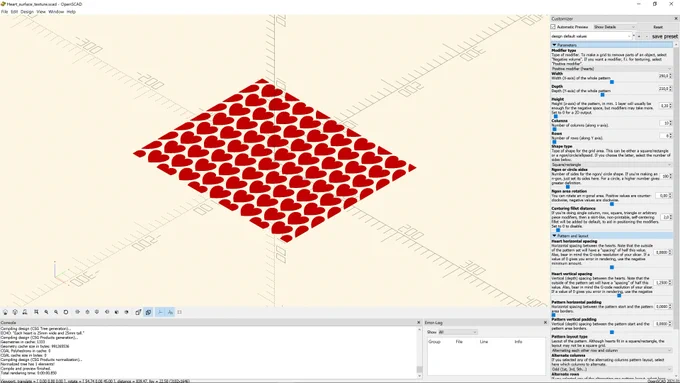Toggle the Show Edges icon
The image size is (680, 383).
pyautogui.click(x=180, y=312)
